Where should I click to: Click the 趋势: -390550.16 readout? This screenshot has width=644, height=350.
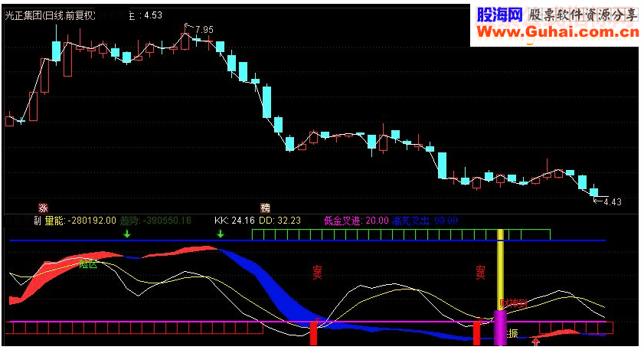click(x=155, y=221)
